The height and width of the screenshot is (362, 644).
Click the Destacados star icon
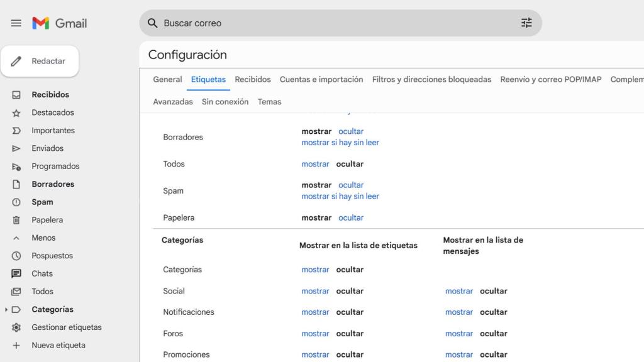click(16, 113)
